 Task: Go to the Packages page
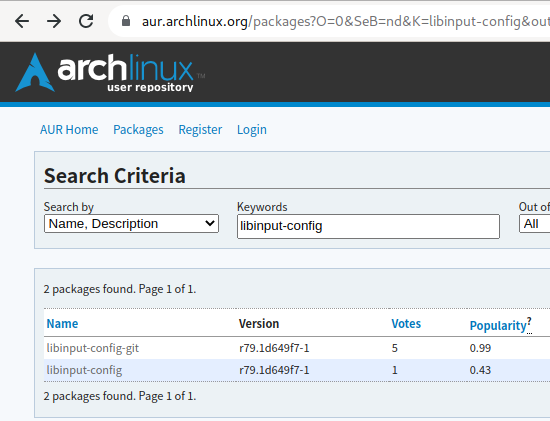pos(138,129)
